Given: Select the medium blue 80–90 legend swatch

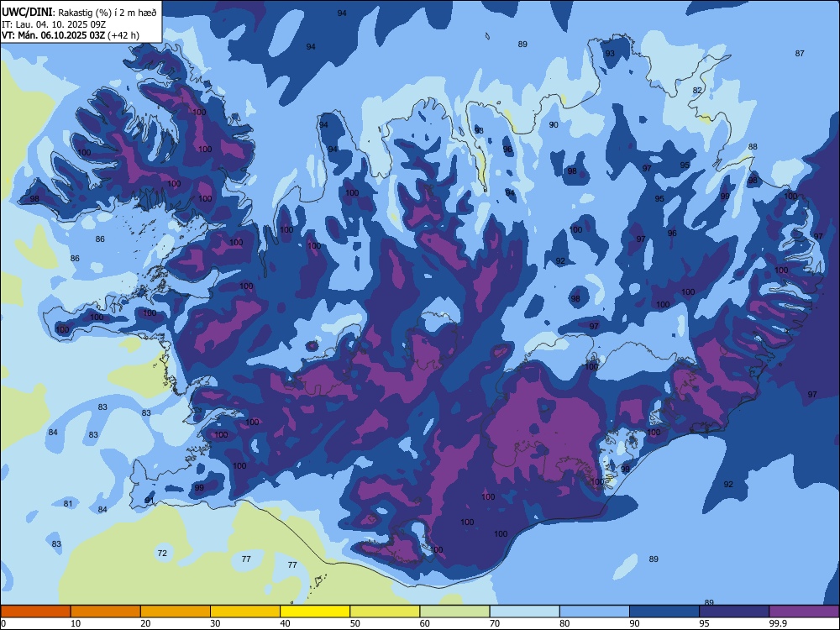Looking at the screenshot, I should click(595, 612).
